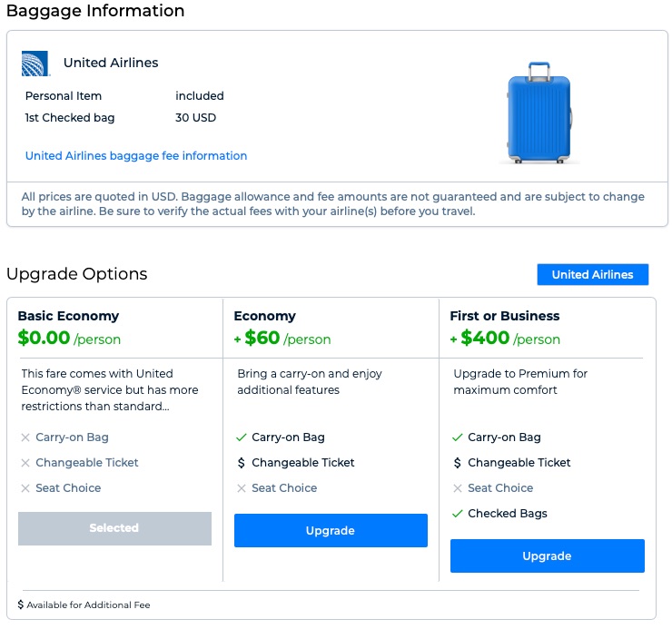Click the dollar icon beside Economy Changeable Ticket

tap(242, 463)
